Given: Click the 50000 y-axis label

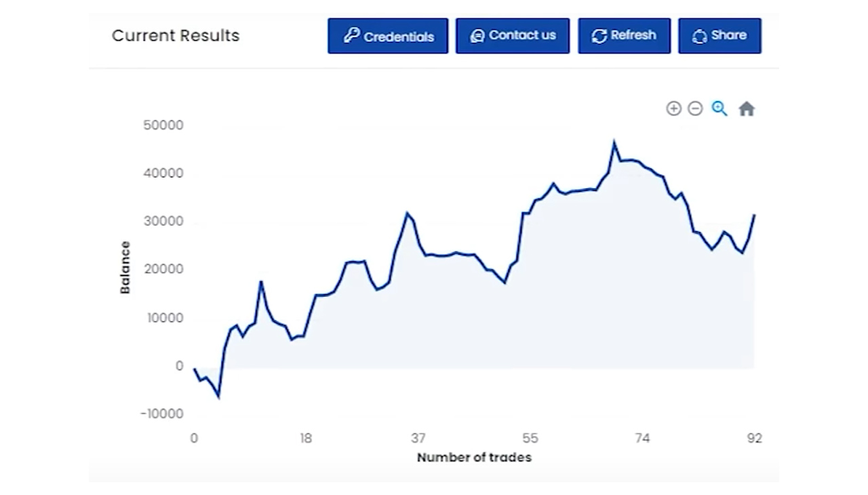Looking at the screenshot, I should pos(163,125).
